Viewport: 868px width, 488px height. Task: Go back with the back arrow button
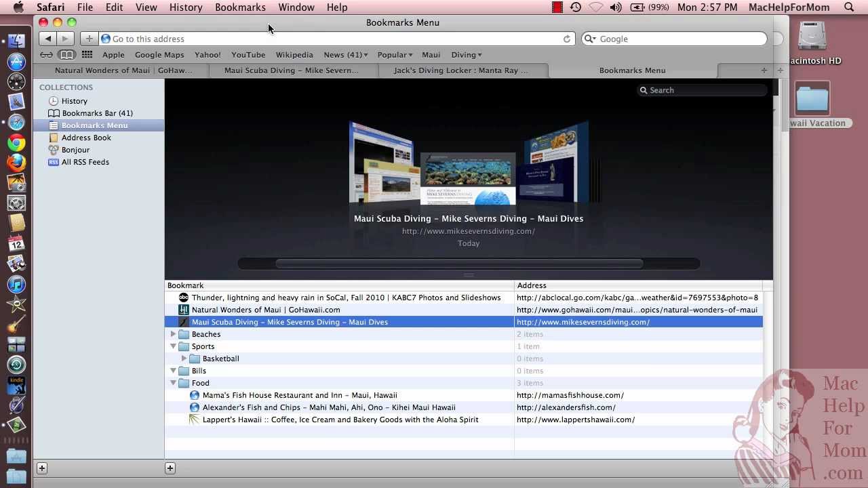[x=47, y=39]
